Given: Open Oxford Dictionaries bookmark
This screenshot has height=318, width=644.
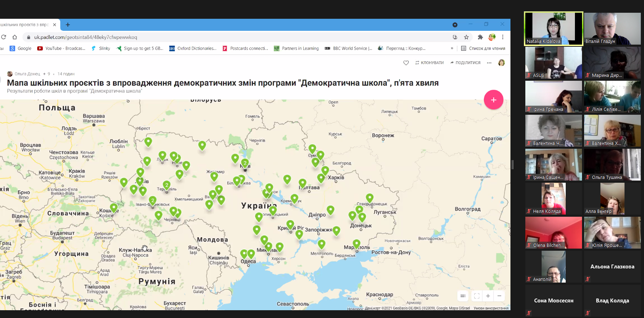Looking at the screenshot, I should coord(193,49).
